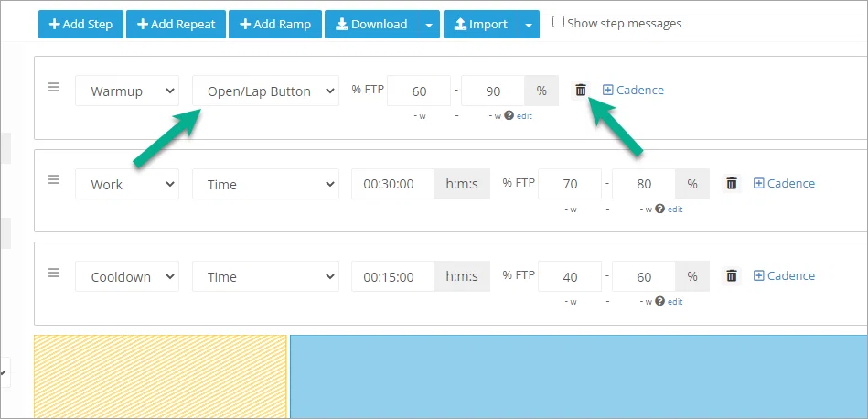Click the Import button
Screen dimensions: 868x419
[481, 25]
